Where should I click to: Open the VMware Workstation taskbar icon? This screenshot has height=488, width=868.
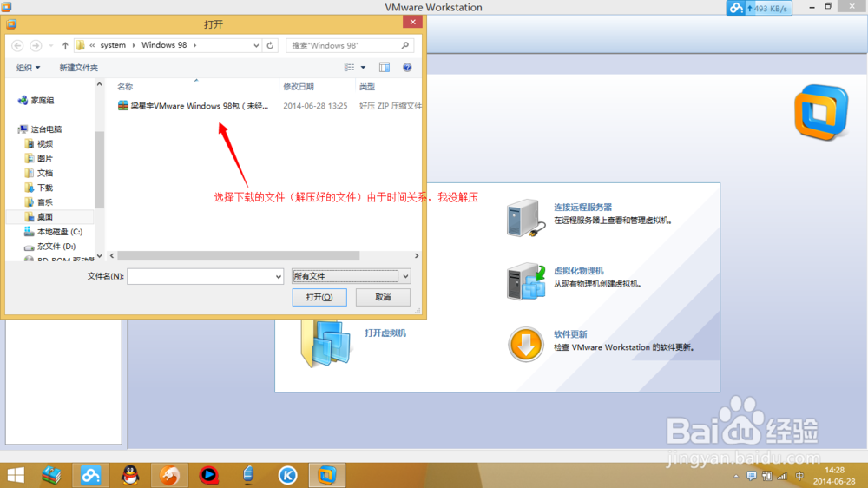[x=326, y=475]
